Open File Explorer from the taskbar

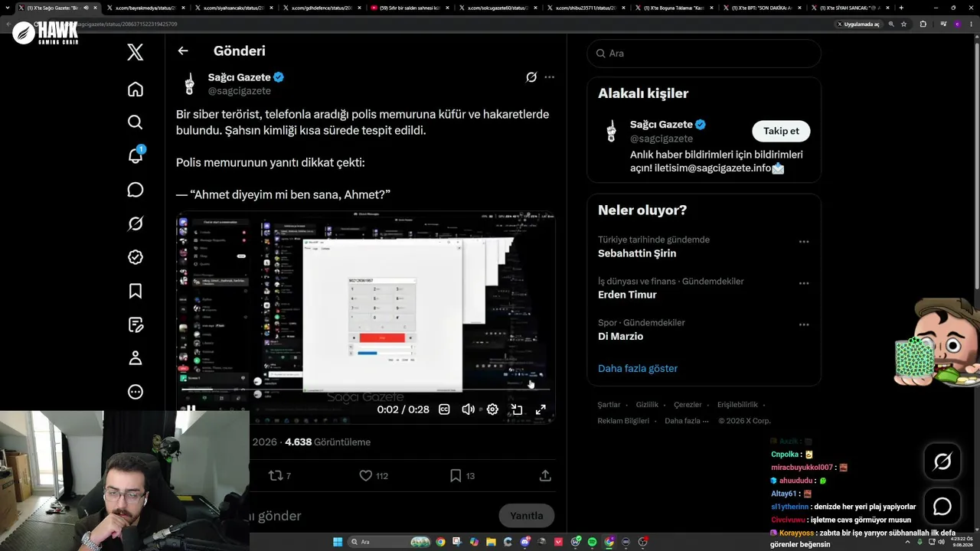pyautogui.click(x=491, y=542)
